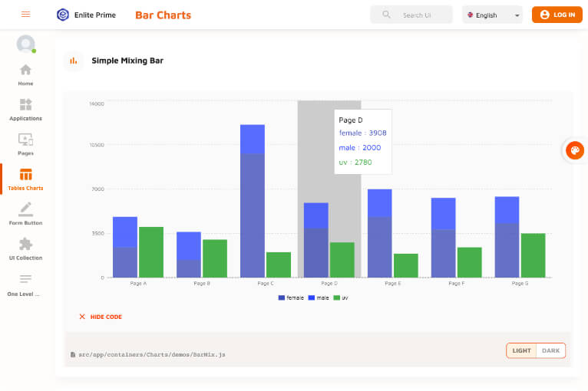
Task: Click the Enlite Prime brand text
Action: pyautogui.click(x=95, y=15)
